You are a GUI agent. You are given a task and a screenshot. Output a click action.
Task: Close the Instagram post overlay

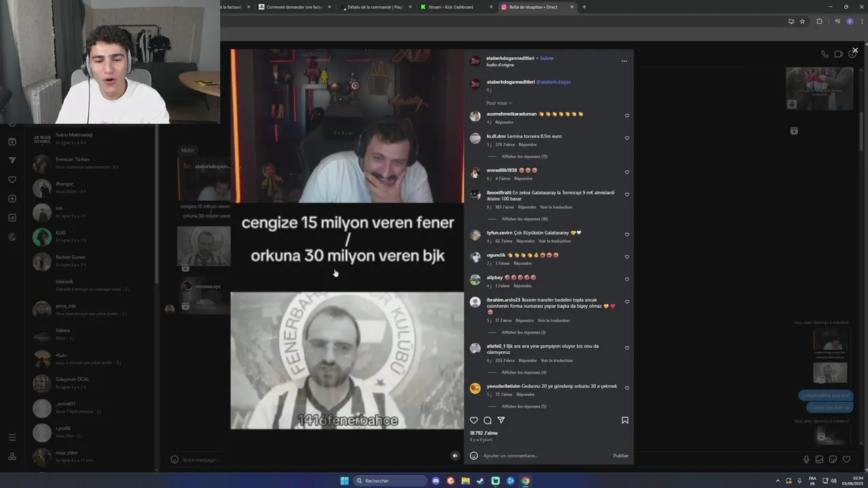tap(855, 50)
